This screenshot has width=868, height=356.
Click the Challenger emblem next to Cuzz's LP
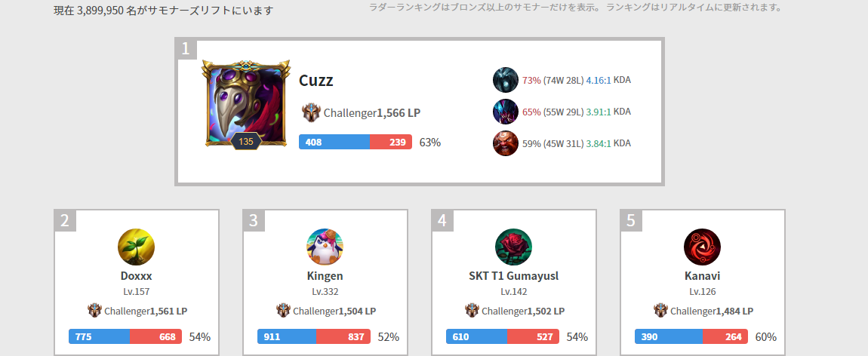311,113
